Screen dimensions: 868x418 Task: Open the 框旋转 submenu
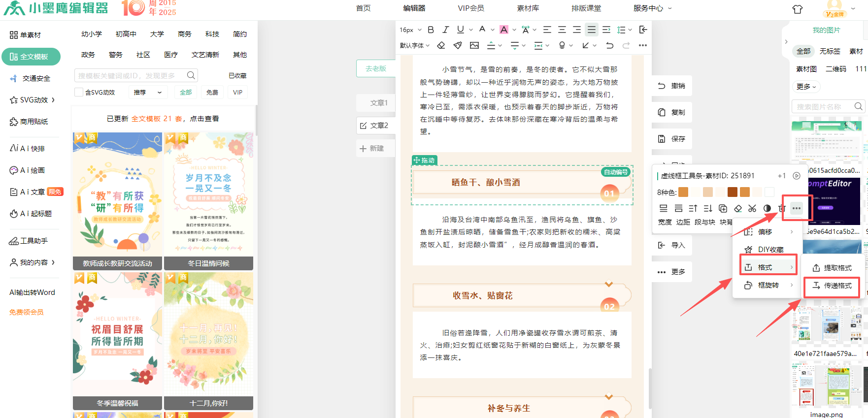coord(768,285)
